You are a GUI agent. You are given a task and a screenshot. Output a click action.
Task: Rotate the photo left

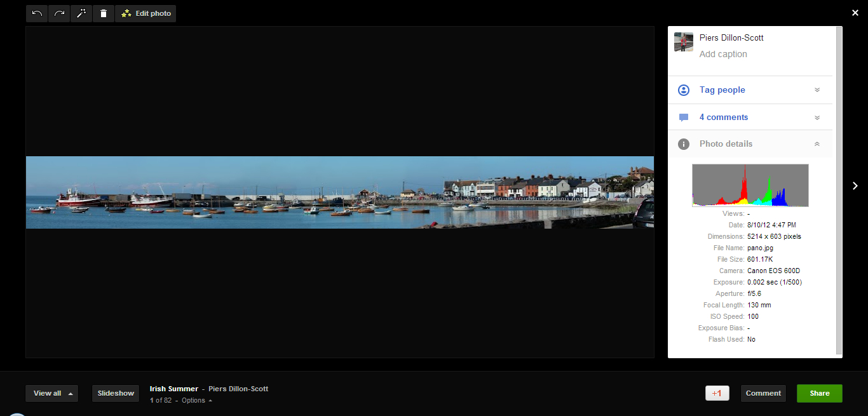(x=37, y=13)
